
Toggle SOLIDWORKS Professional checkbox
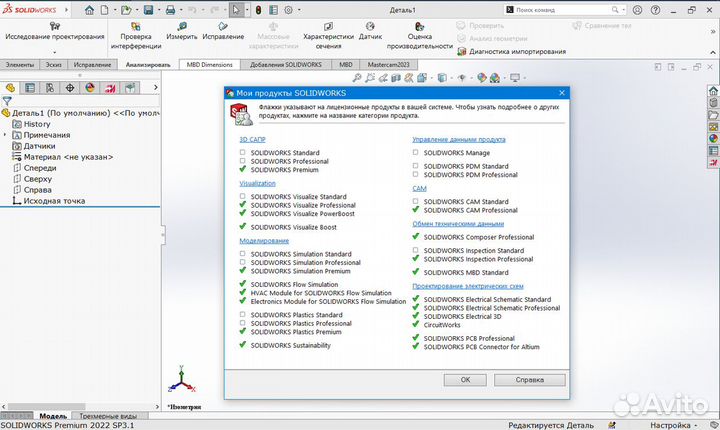[242, 161]
